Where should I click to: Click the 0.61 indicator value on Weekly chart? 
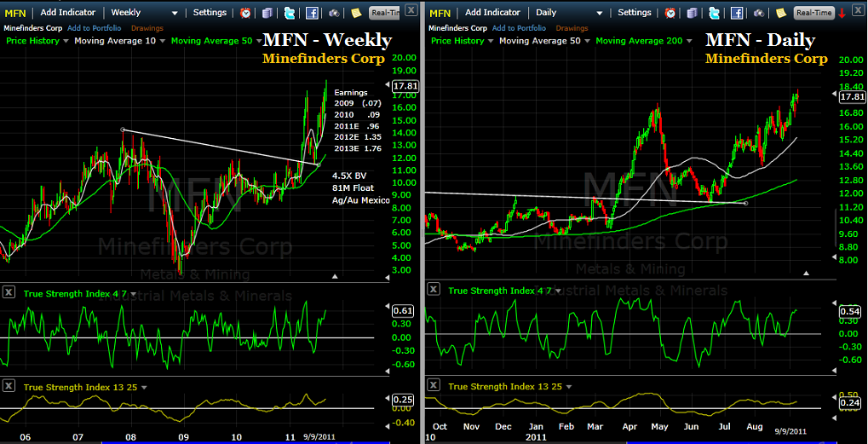pos(402,310)
